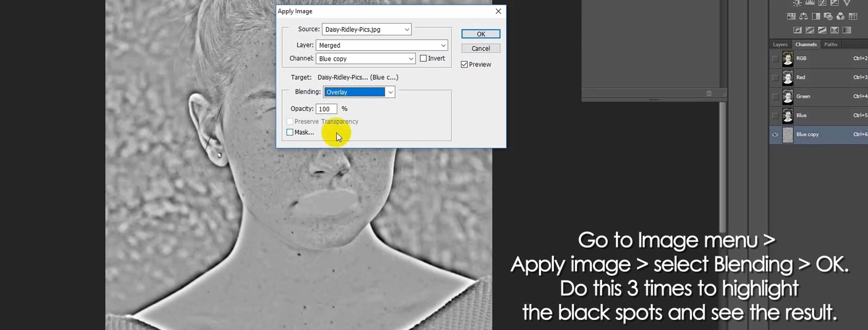Open the Layer dropdown set to Merged

tap(382, 45)
